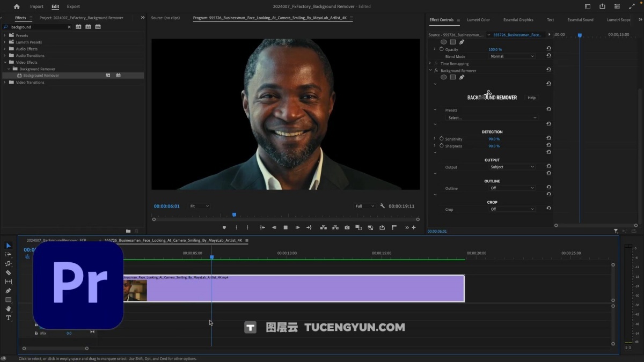Open the Program monitor button editor plus
The width and height of the screenshot is (644, 362).
[x=413, y=227]
